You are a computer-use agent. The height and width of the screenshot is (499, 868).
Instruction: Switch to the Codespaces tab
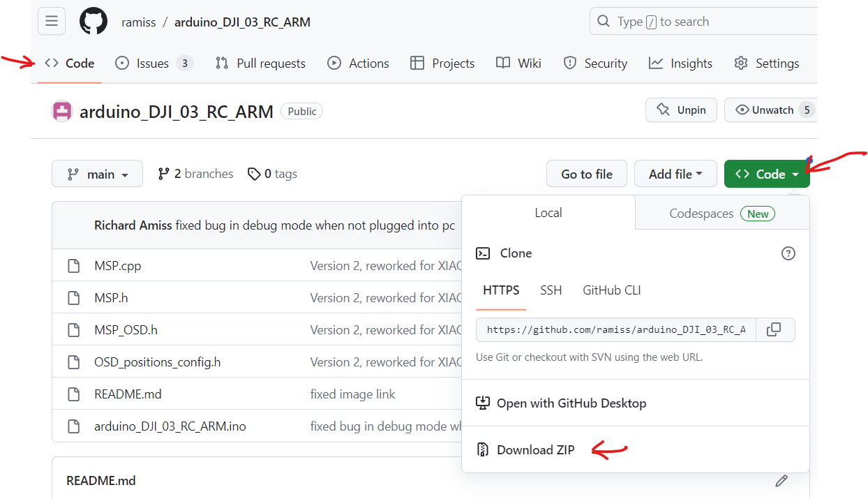tap(702, 213)
